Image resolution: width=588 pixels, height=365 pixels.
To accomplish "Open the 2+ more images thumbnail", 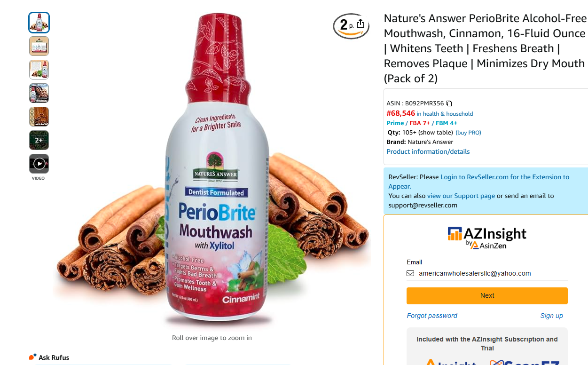I will coord(39,140).
